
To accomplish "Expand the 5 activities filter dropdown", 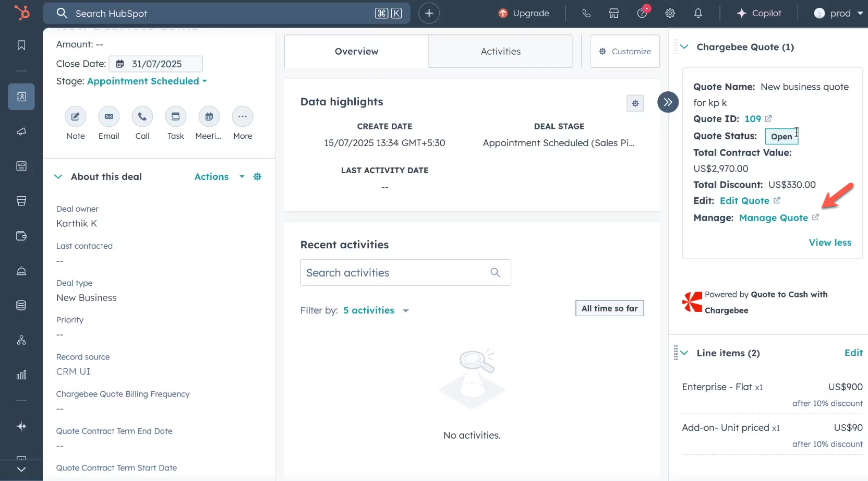I will point(376,310).
